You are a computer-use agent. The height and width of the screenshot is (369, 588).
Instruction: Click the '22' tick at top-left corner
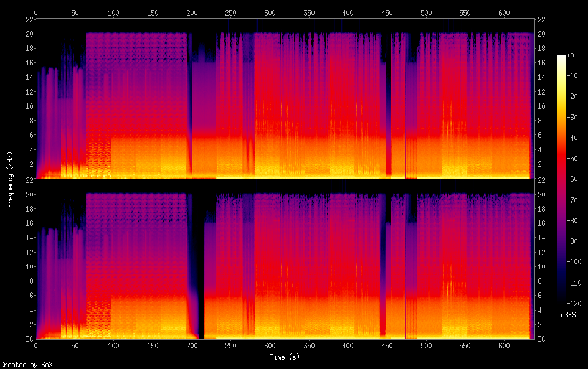(30, 19)
